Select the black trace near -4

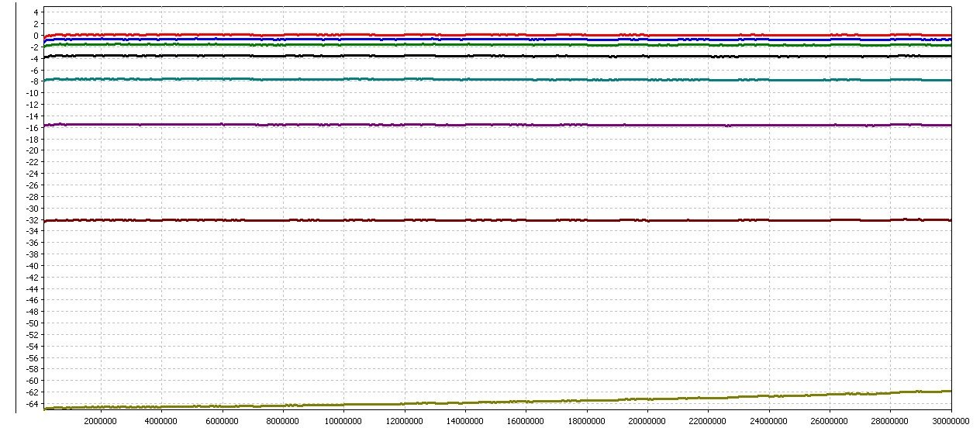(496, 56)
